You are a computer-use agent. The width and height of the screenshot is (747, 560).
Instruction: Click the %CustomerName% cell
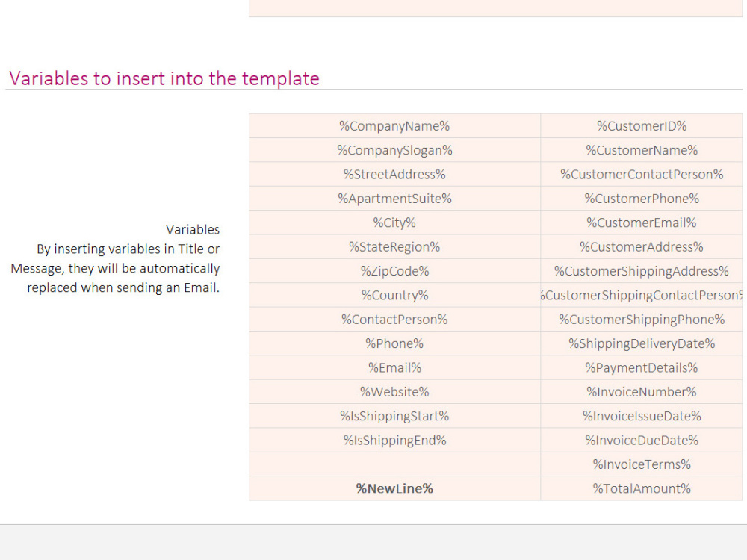coord(642,151)
